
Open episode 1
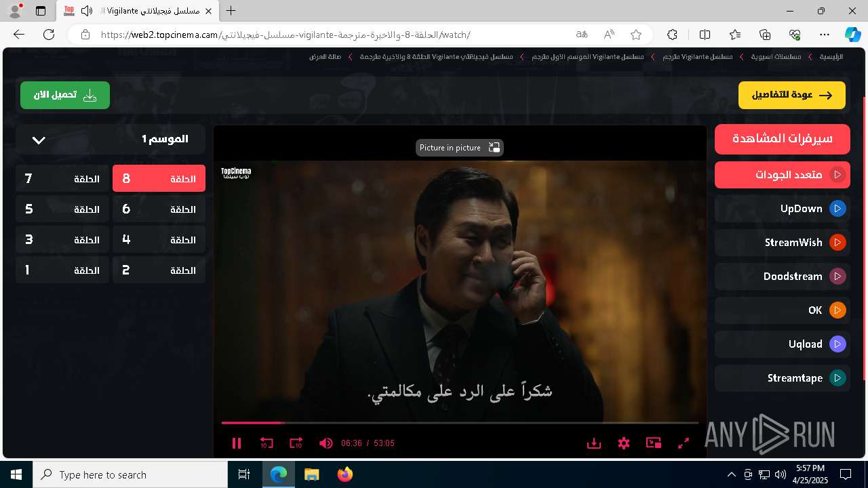coord(62,270)
